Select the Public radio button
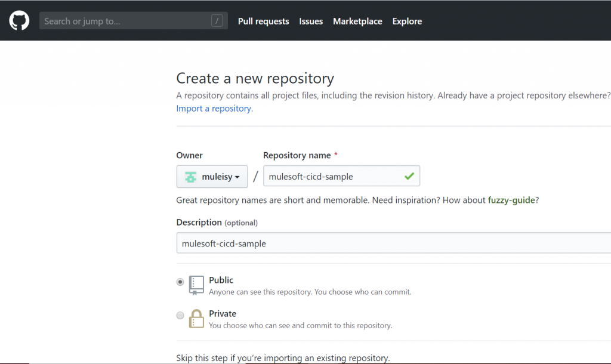Image resolution: width=611 pixels, height=364 pixels. click(180, 282)
